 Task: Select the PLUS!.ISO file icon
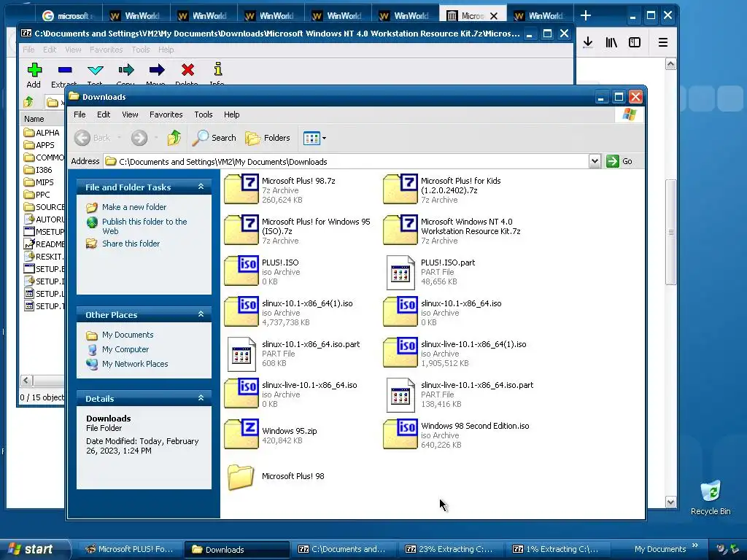pos(241,271)
